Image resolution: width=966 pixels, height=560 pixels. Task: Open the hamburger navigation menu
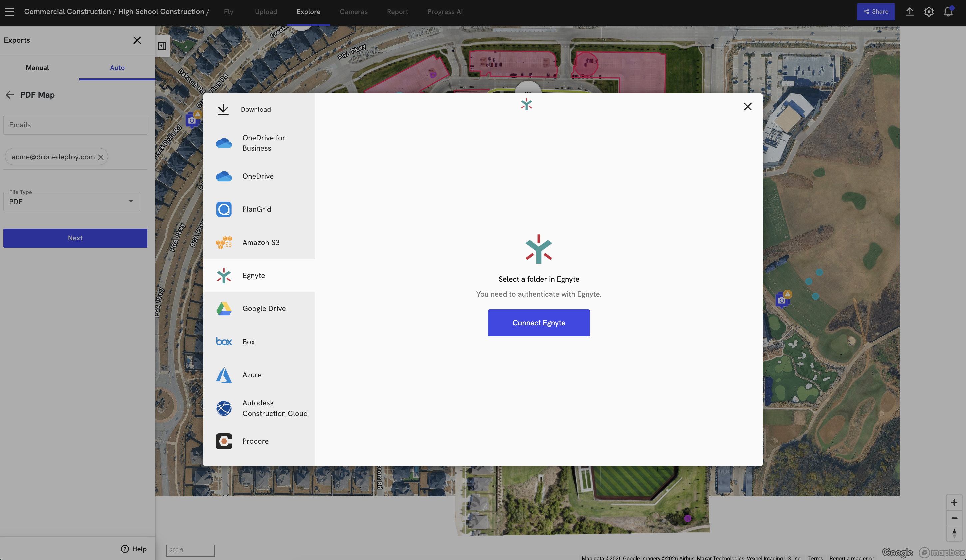coord(10,12)
